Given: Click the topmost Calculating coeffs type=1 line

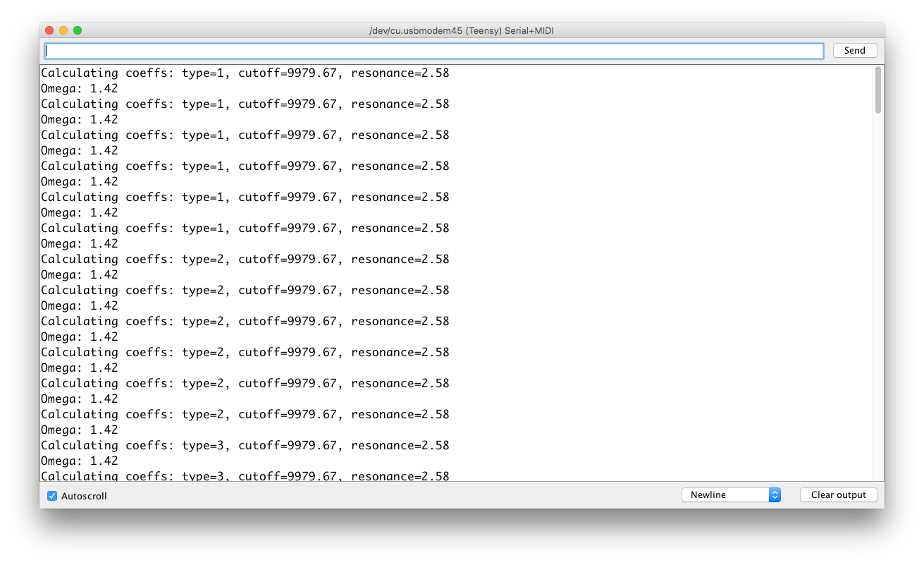Looking at the screenshot, I should [x=245, y=73].
